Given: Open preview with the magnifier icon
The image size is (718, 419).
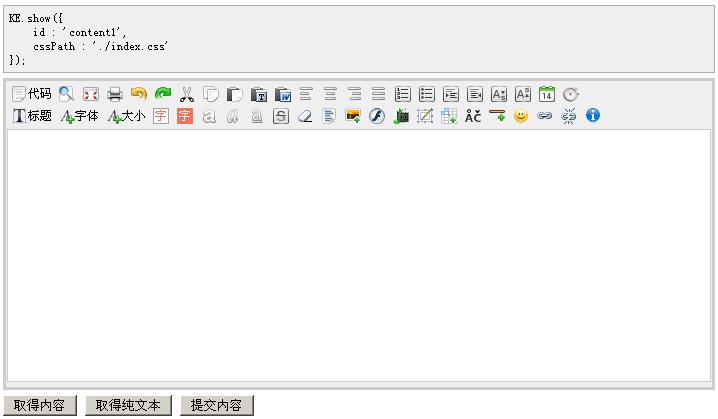Looking at the screenshot, I should click(66, 94).
